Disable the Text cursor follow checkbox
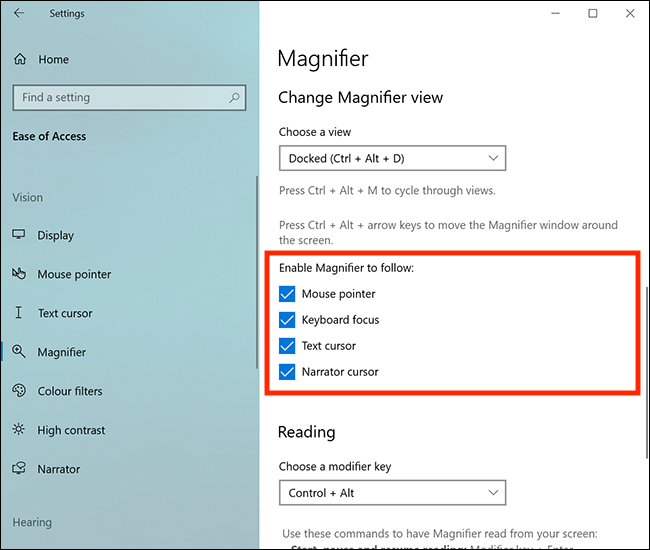The width and height of the screenshot is (650, 550). click(x=288, y=346)
